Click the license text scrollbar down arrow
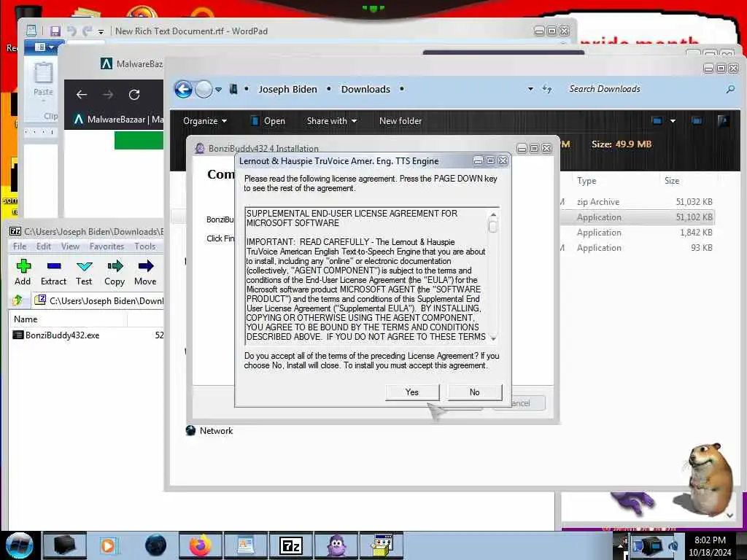The width and height of the screenshot is (747, 560). [493, 338]
